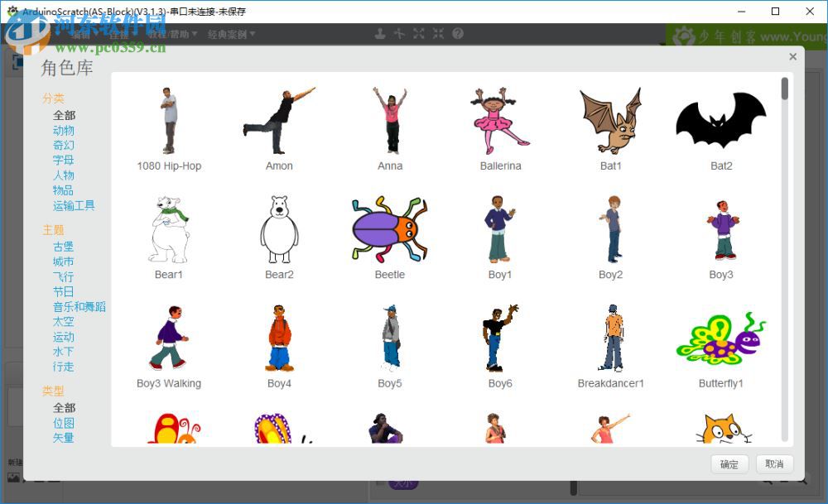Select the 行走 theme
The width and height of the screenshot is (828, 504).
tap(64, 367)
